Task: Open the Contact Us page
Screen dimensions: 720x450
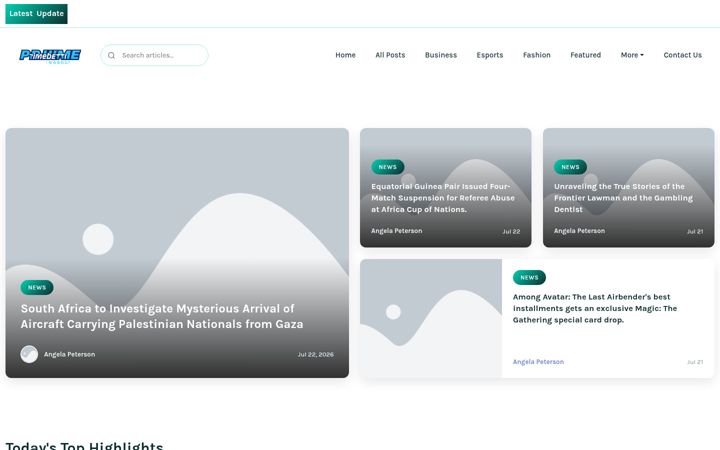Action: point(683,55)
